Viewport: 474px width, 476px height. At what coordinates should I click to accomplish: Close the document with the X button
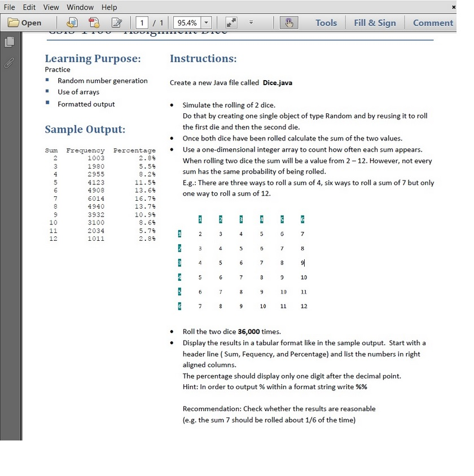point(454,7)
